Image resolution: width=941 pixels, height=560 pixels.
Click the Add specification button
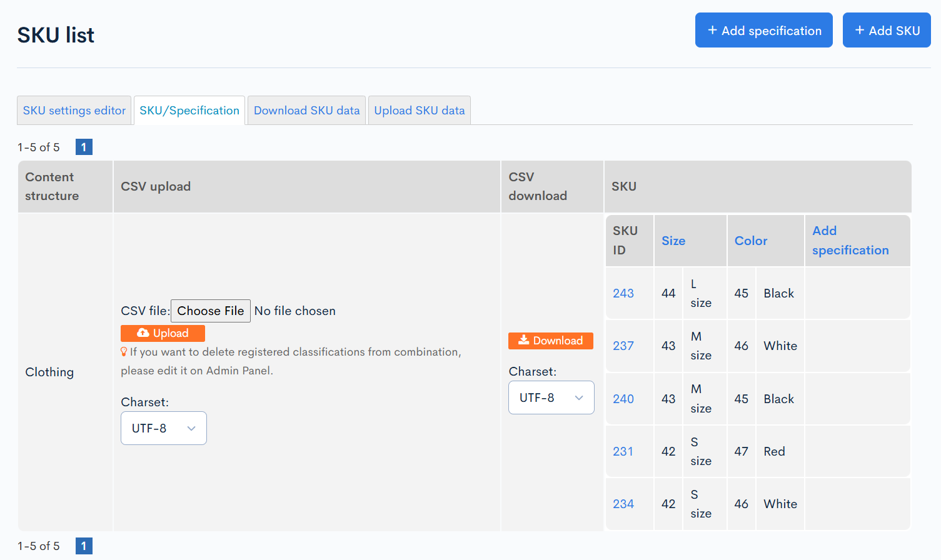763,30
